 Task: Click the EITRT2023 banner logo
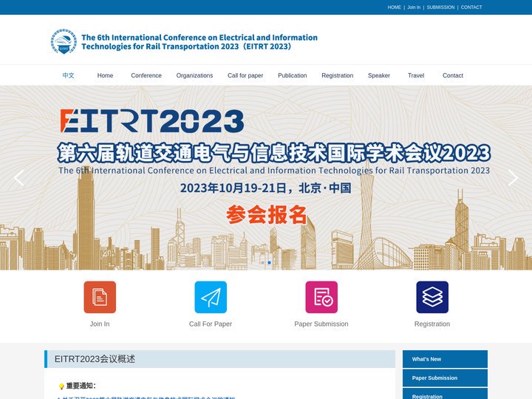[x=152, y=120]
